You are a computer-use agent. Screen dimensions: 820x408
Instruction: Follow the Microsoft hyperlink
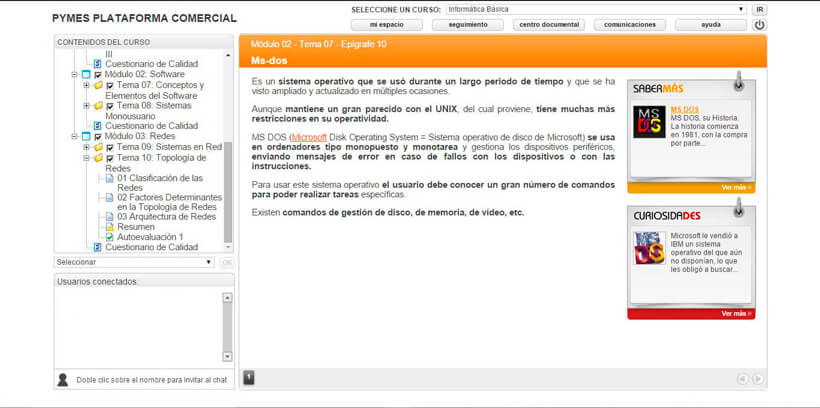pos(309,137)
